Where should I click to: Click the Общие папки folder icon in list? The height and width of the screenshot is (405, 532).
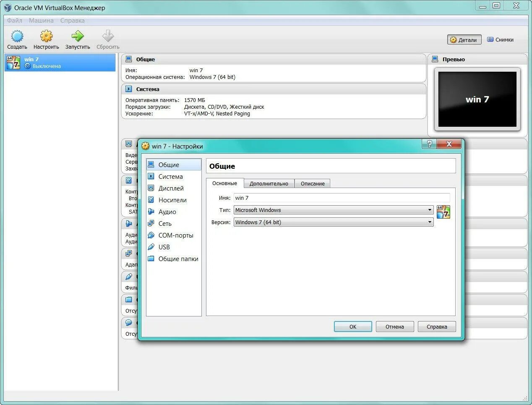[151, 259]
